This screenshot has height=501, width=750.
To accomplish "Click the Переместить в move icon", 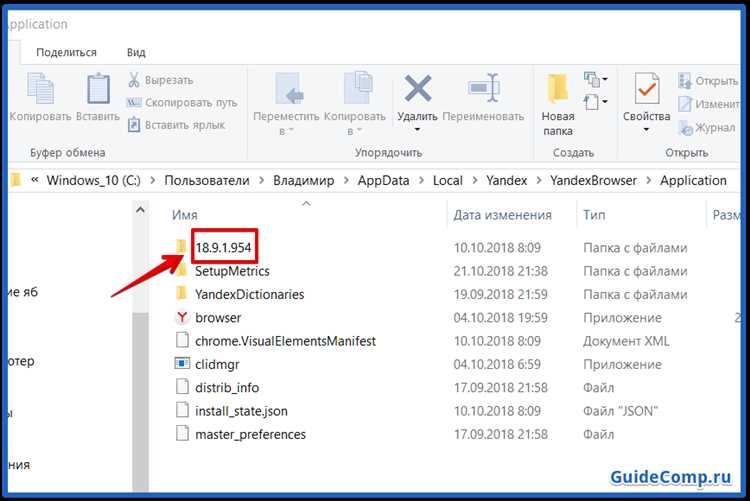I will coord(289,89).
